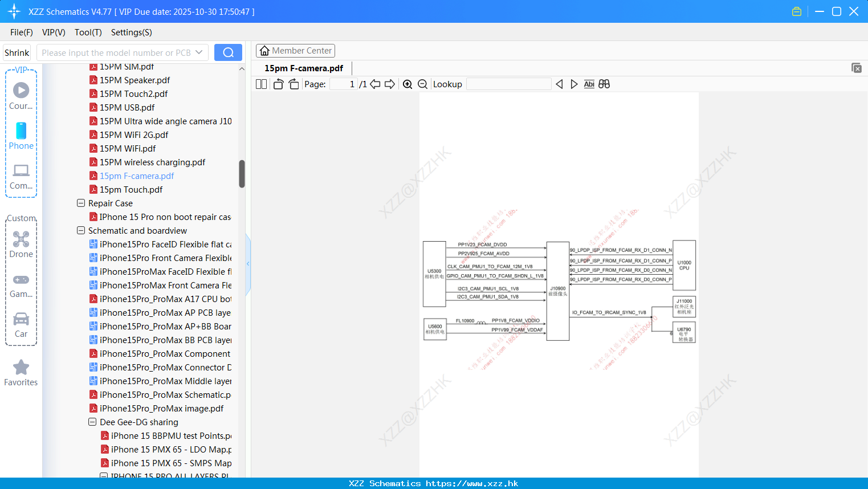Toggle the two-page view icon
Viewport: 868px width, 489px height.
[x=261, y=84]
